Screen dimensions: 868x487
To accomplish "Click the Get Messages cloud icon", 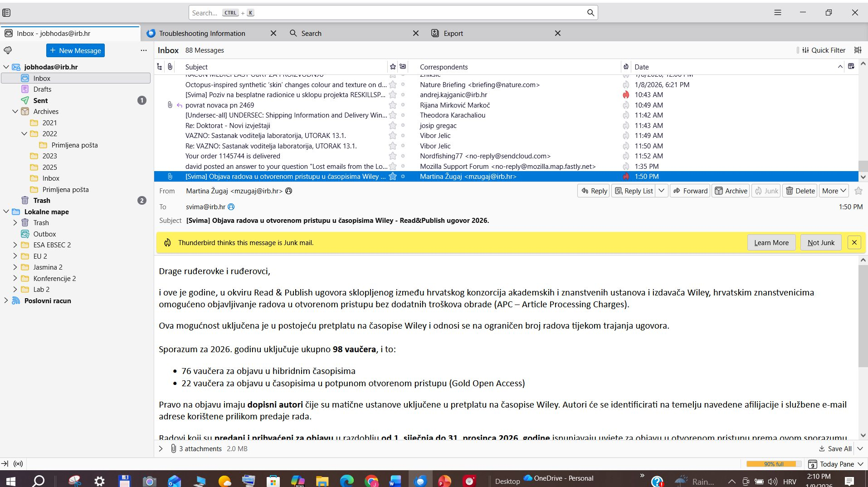I will coord(8,50).
